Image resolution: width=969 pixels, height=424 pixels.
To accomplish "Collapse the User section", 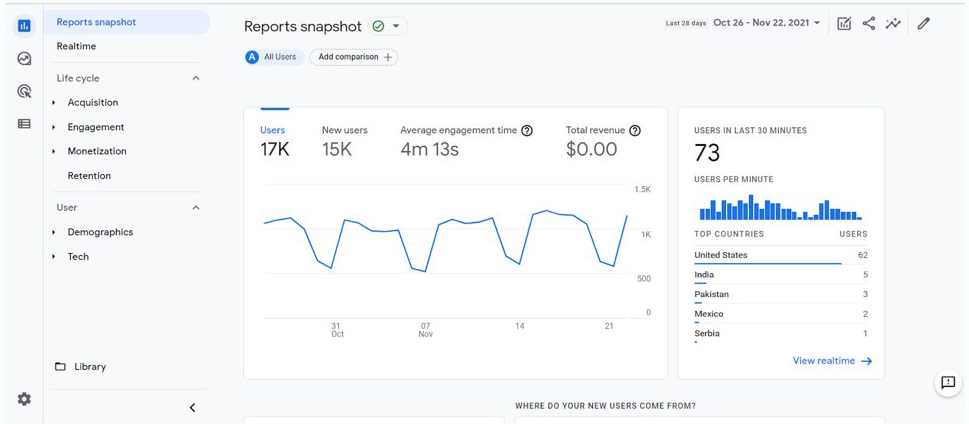I will click(196, 208).
